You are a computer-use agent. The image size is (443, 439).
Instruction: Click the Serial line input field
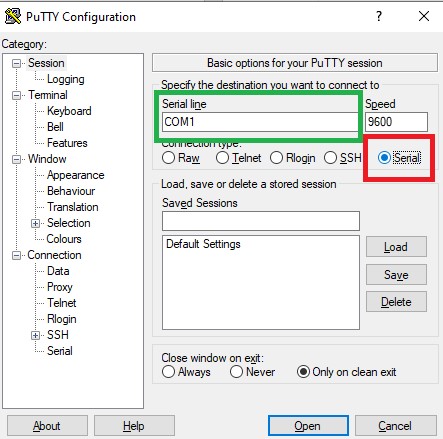pyautogui.click(x=259, y=122)
